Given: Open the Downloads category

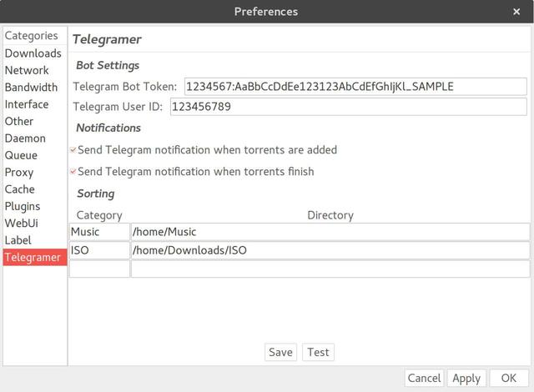Looking at the screenshot, I should [33, 53].
